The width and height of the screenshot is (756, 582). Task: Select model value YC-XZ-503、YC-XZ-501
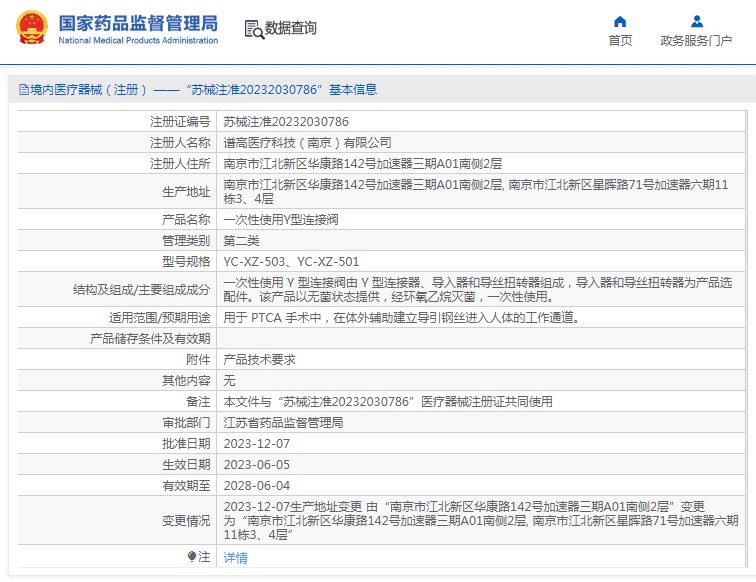click(x=291, y=262)
